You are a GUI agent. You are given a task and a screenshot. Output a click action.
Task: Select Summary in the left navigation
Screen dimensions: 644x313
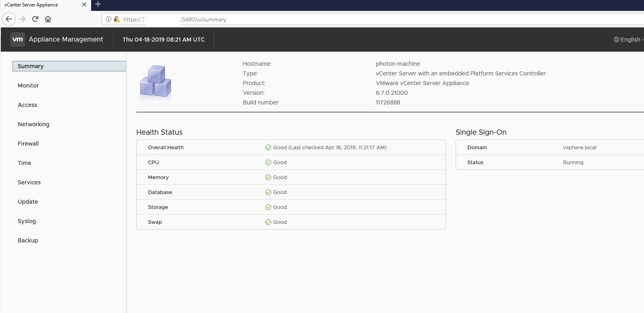tap(31, 66)
